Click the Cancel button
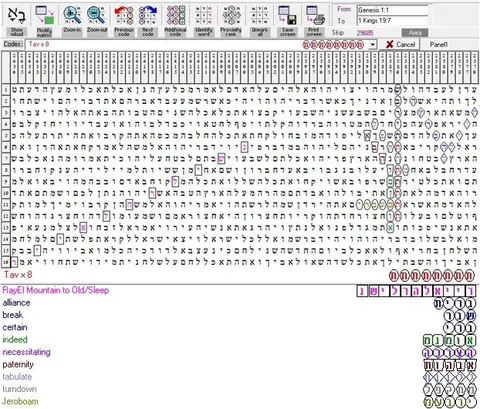The height and width of the screenshot is (409, 480). (x=399, y=44)
